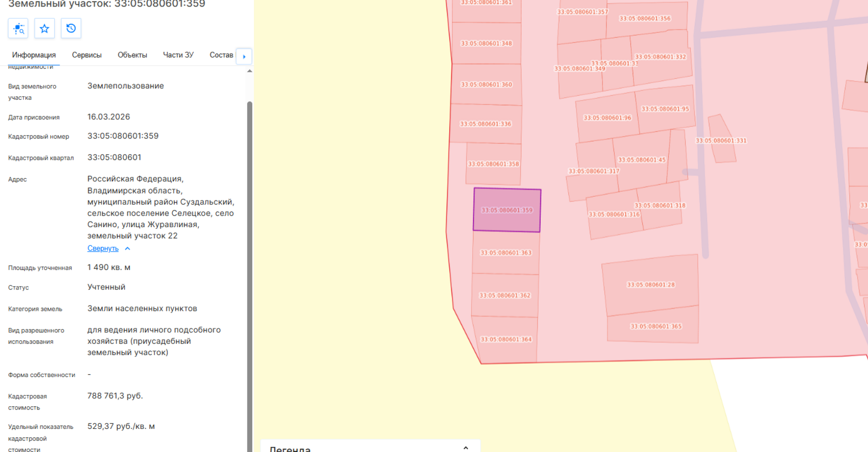This screenshot has width=868, height=452.
Task: Select parcel 33:05:080601:95 on map
Action: 665,109
